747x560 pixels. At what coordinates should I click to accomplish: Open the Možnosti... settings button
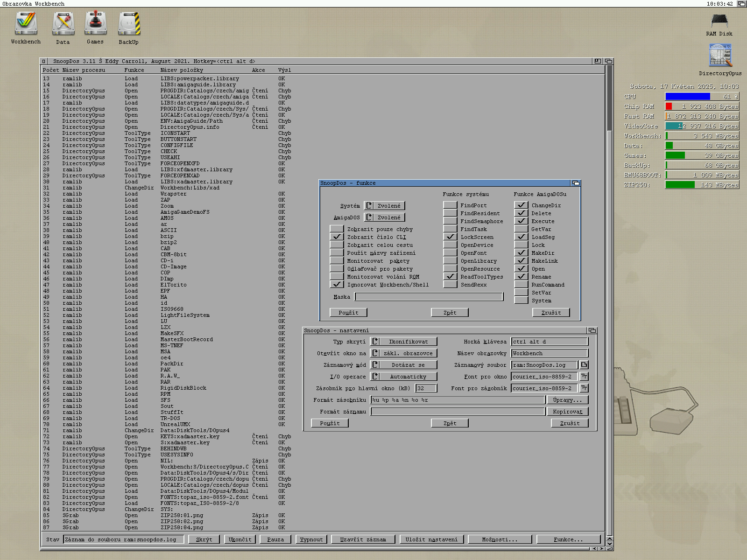[500, 539]
